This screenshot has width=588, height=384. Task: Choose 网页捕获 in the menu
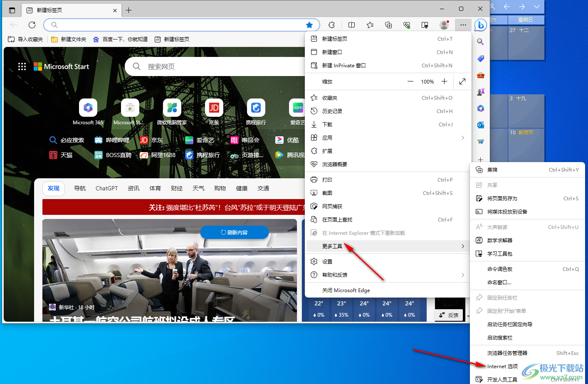pos(388,206)
